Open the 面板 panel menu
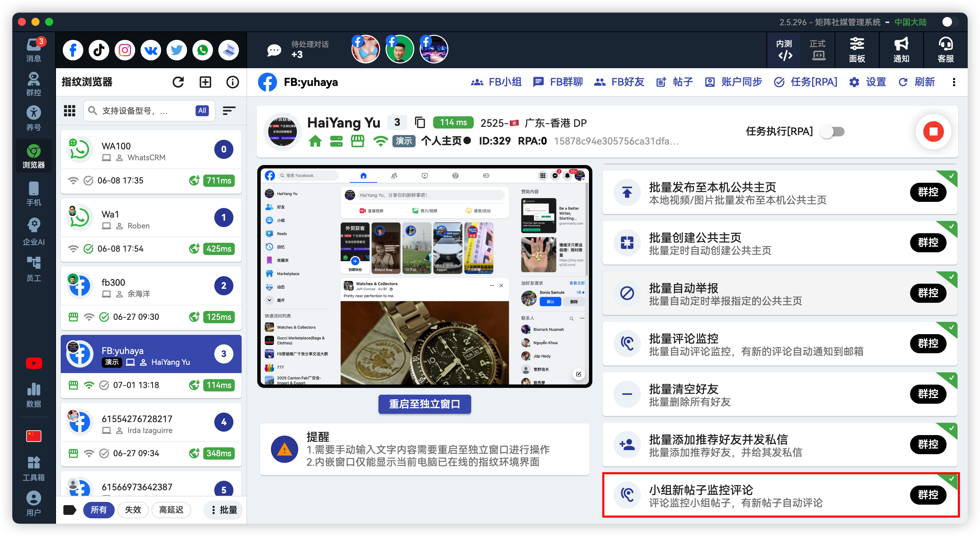The height and width of the screenshot is (536, 980). tap(857, 50)
